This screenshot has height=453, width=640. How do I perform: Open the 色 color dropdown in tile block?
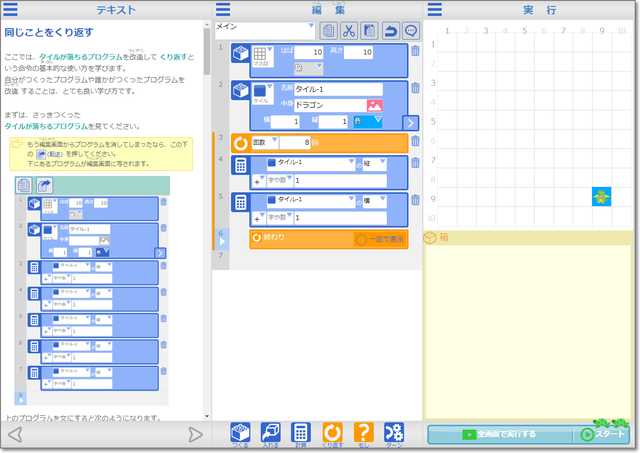[367, 121]
